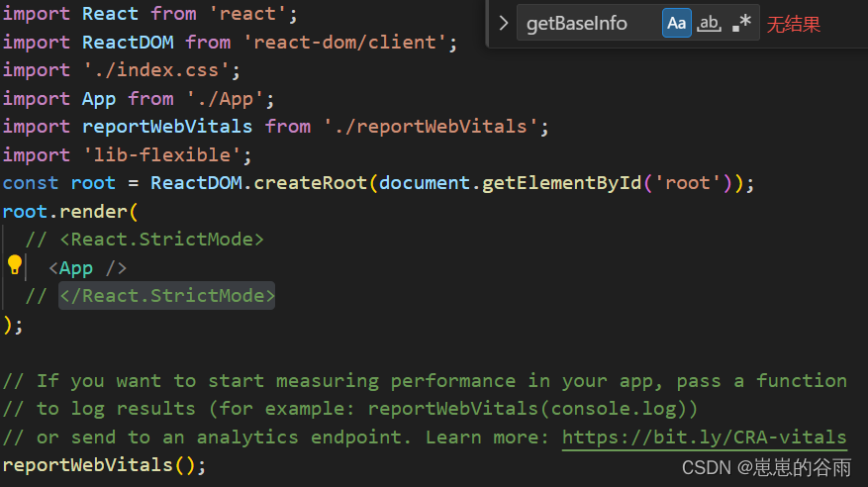Click 'reportWebVitals(console.log)' in comment
This screenshot has width=868, height=487.
tap(527, 409)
